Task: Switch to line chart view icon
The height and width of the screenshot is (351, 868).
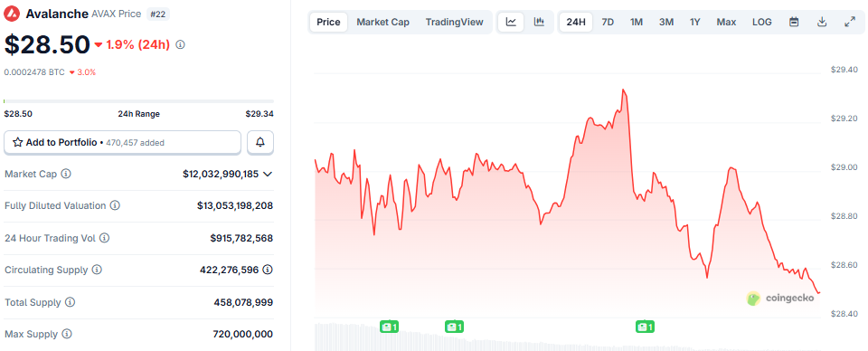Action: click(511, 22)
